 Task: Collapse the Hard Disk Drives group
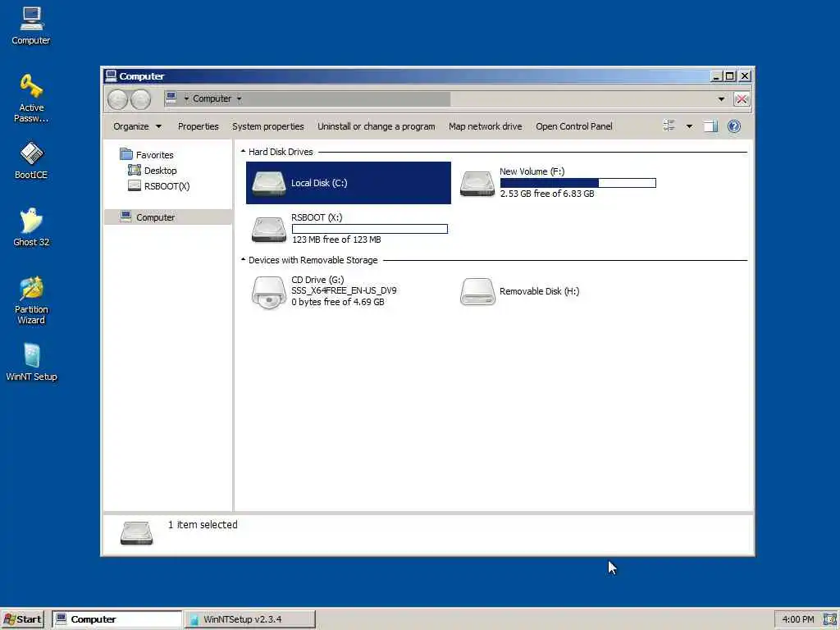(243, 152)
